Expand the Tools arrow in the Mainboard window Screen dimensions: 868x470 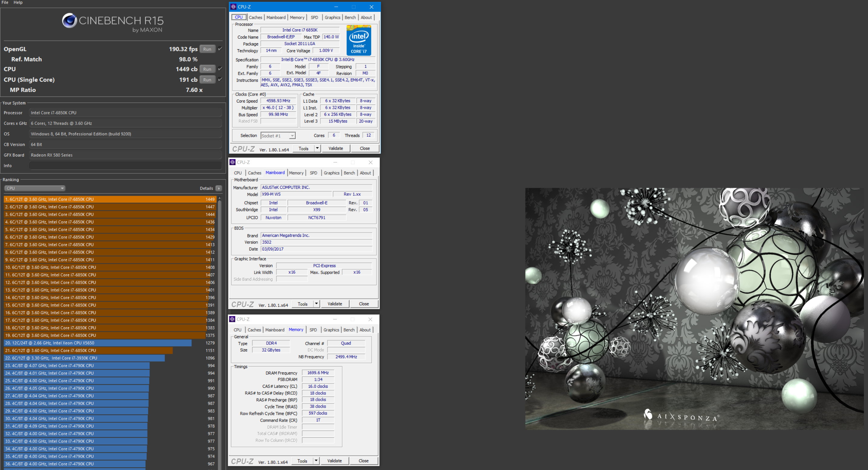coord(316,304)
